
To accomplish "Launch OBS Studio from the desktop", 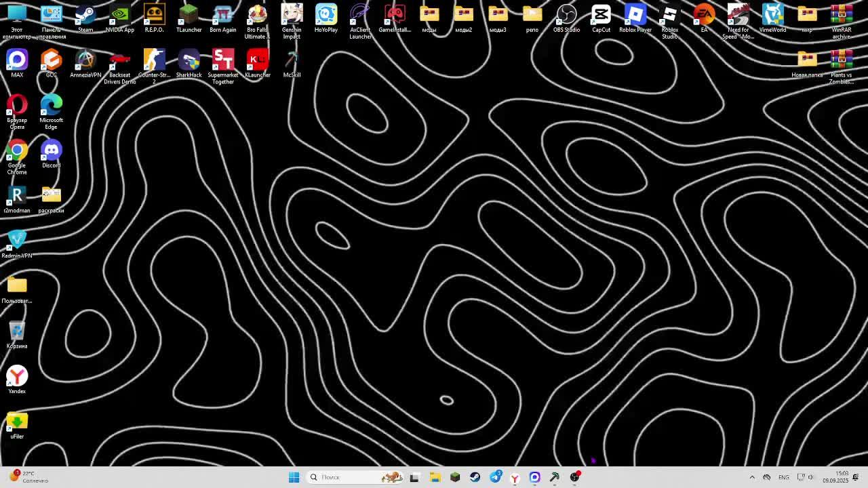I will point(566,18).
